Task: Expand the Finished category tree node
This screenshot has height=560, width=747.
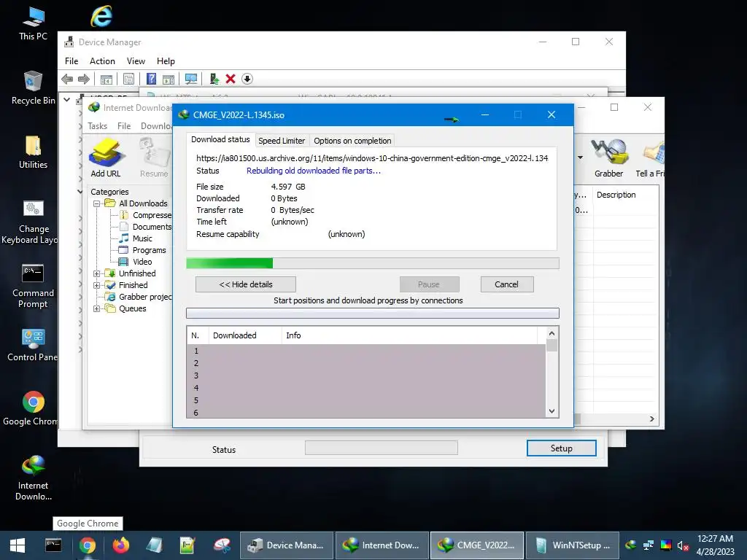Action: [97, 285]
